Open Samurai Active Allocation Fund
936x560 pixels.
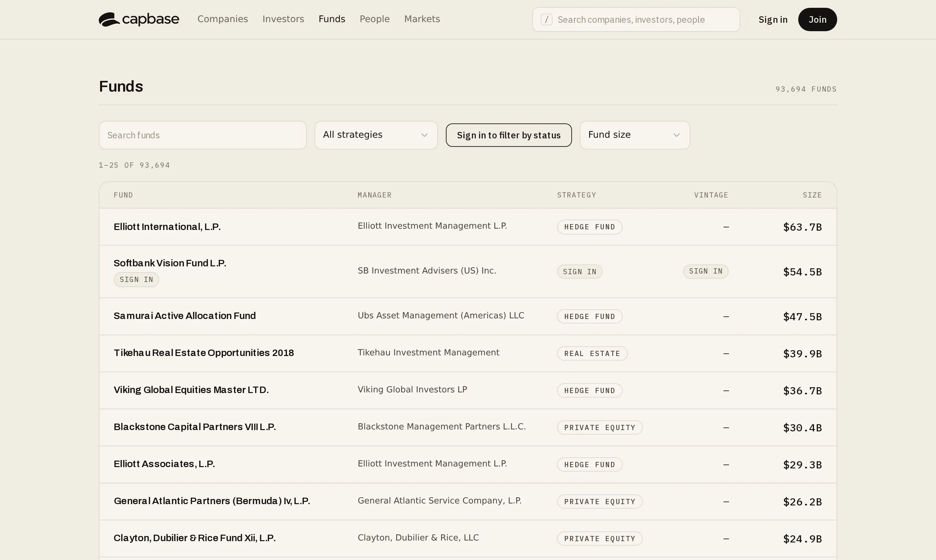pyautogui.click(x=185, y=316)
